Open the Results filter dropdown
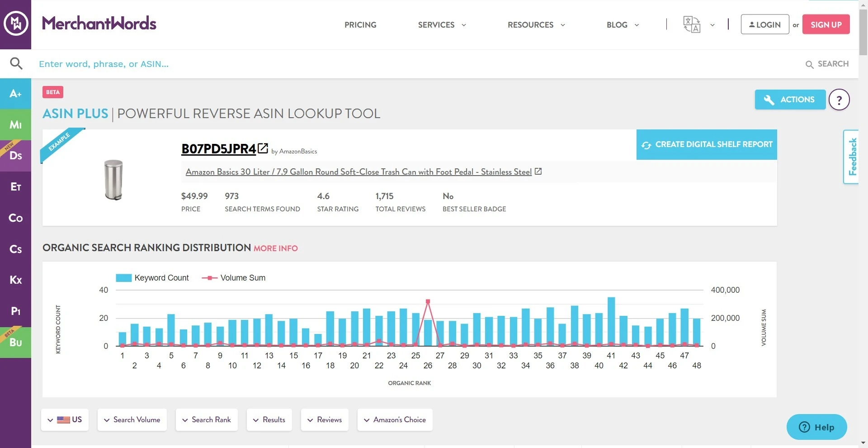868x448 pixels. pos(269,419)
